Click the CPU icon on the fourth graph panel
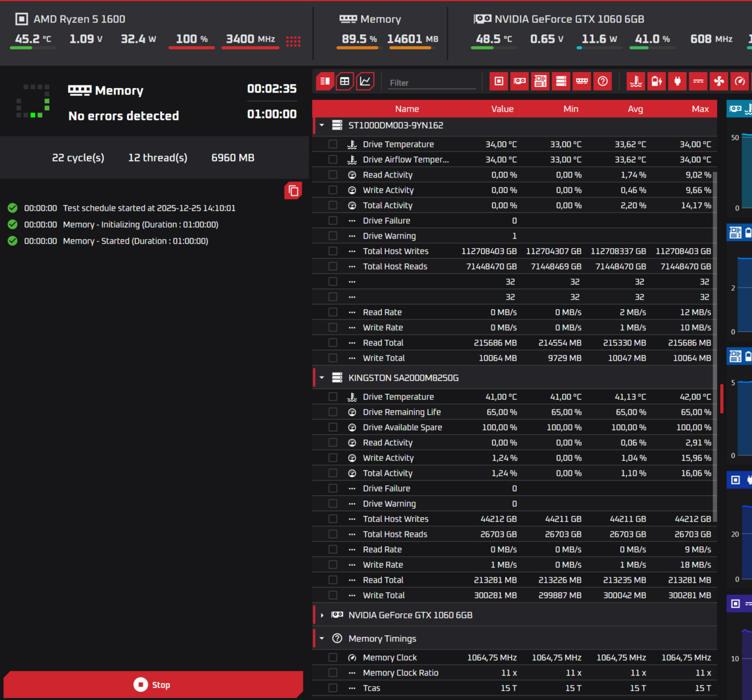The width and height of the screenshot is (752, 700). coord(735,480)
